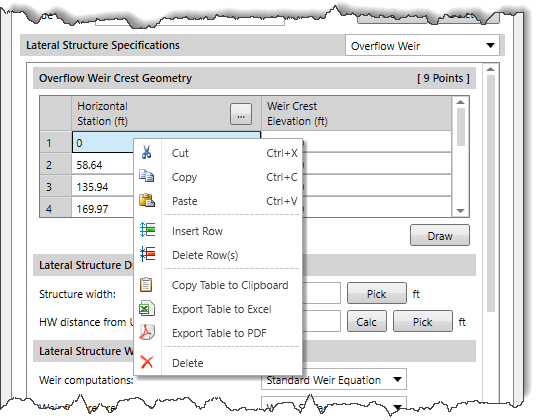Click the panel's outer scroll up arrow
Screen dimensions: 540x420
[x=491, y=70]
